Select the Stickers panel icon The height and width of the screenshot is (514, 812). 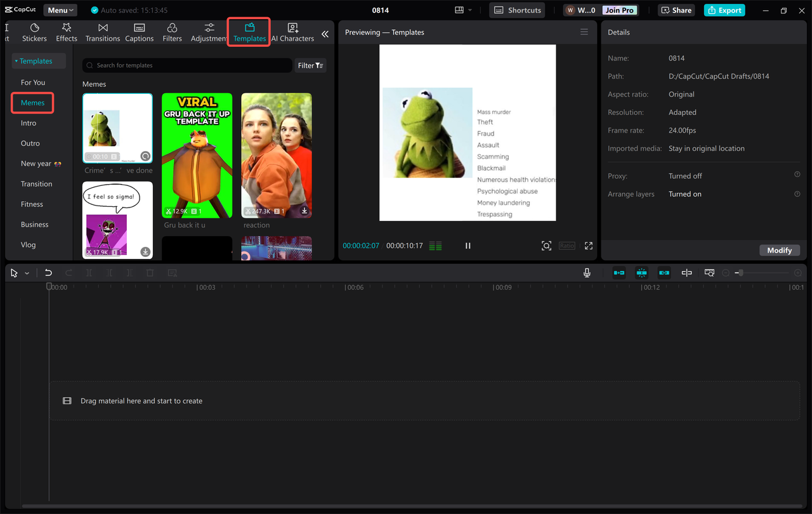34,32
